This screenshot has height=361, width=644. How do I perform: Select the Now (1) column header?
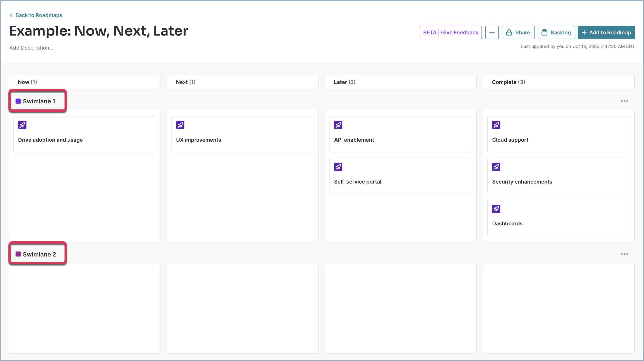click(85, 82)
